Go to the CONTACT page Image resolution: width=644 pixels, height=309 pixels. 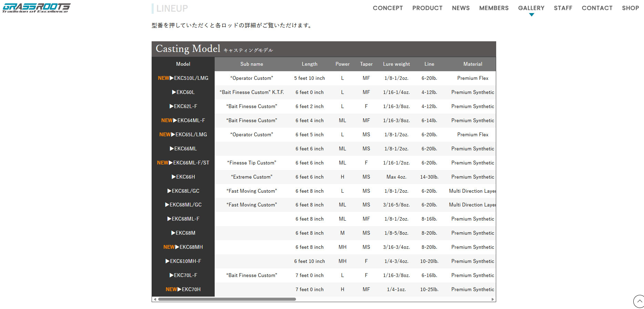pyautogui.click(x=597, y=8)
